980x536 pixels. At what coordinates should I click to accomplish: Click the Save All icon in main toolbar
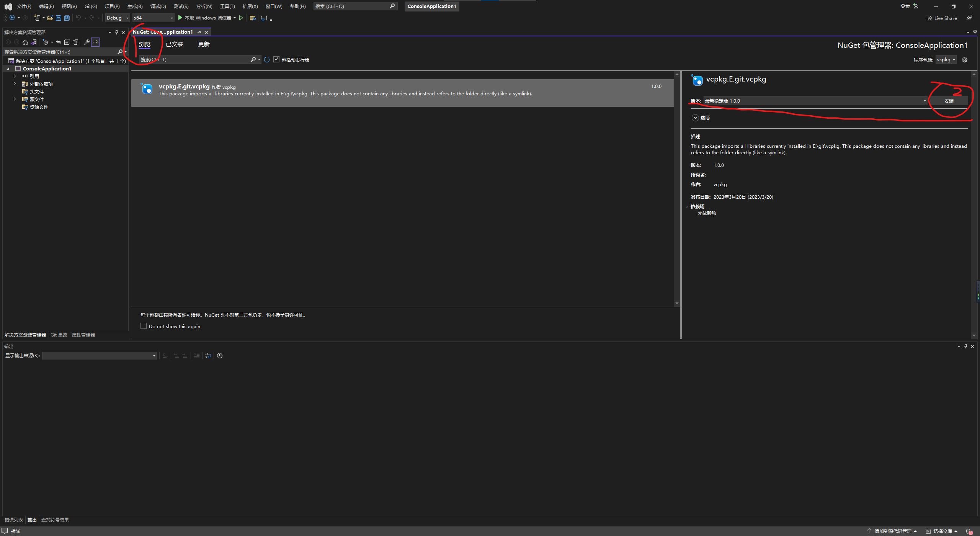(x=67, y=18)
